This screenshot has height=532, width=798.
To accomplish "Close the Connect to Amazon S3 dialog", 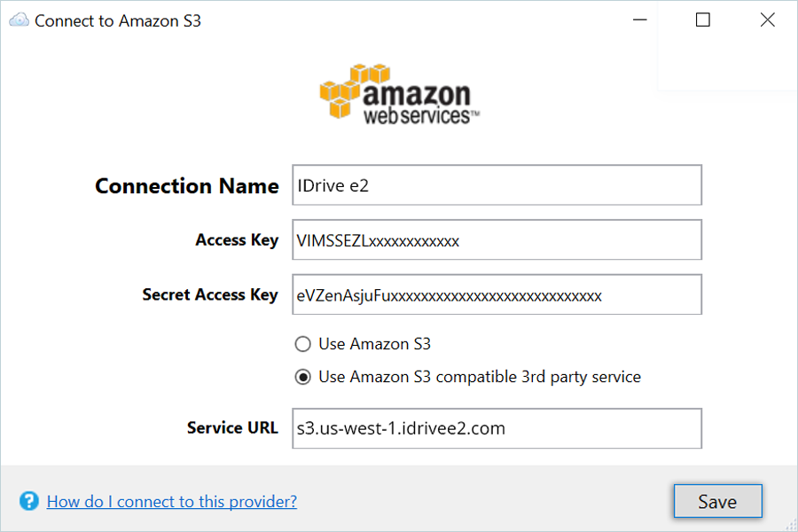I will pos(768,20).
